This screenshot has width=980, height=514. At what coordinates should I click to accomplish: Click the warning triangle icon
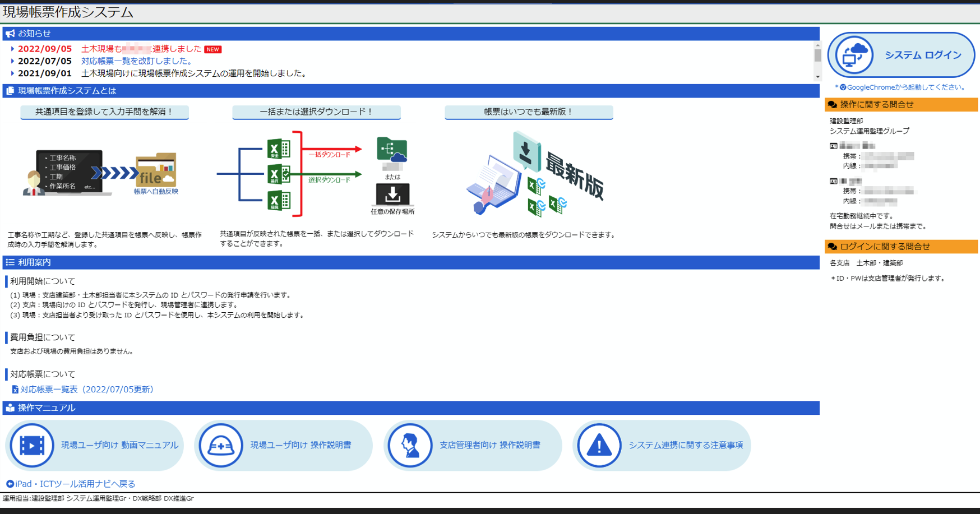coord(599,446)
